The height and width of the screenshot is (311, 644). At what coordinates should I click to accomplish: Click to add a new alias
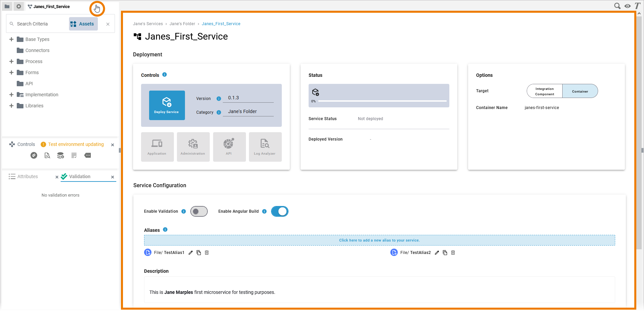click(379, 240)
